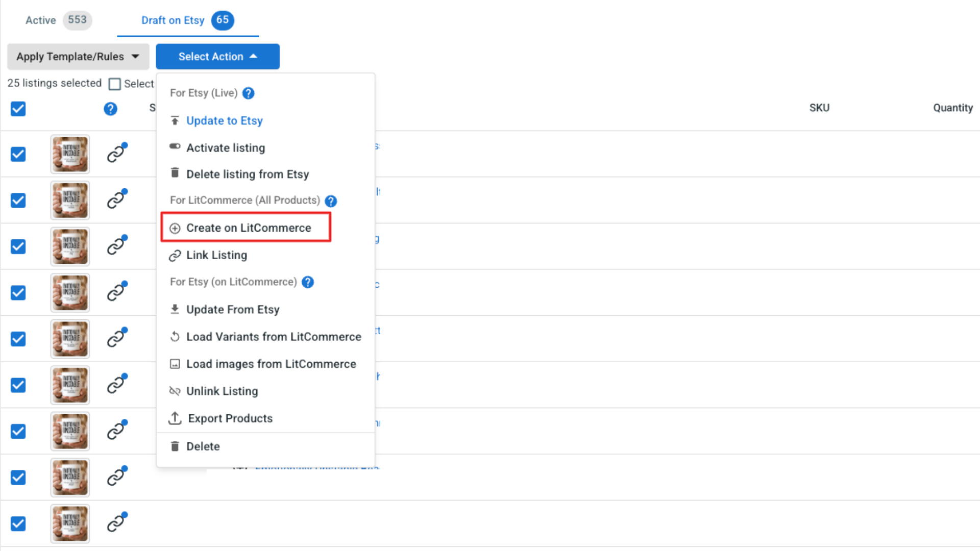Uncheck the sixth listing row checkbox
980x551 pixels.
tap(18, 385)
